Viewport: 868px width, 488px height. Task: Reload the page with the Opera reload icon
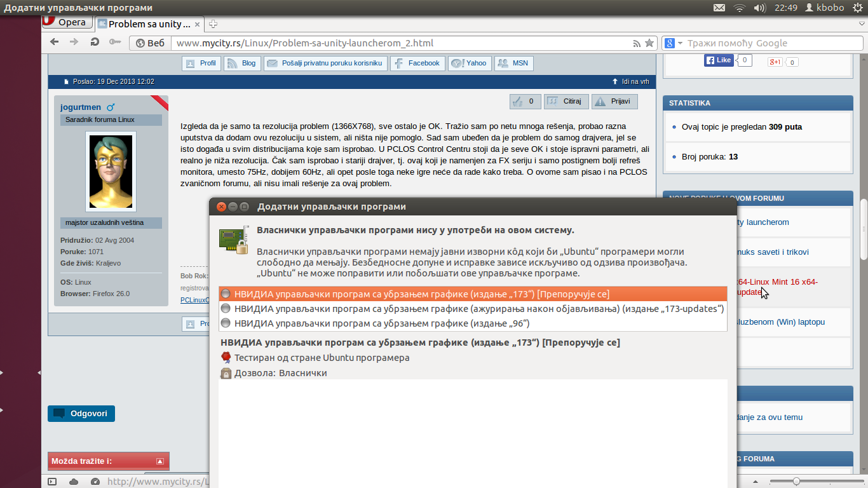pyautogui.click(x=95, y=43)
